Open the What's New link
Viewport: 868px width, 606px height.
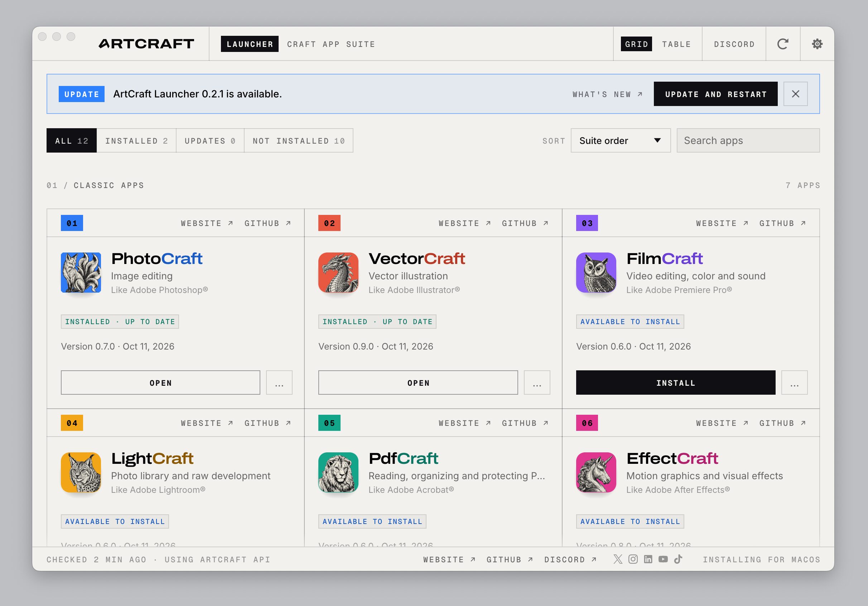[608, 94]
